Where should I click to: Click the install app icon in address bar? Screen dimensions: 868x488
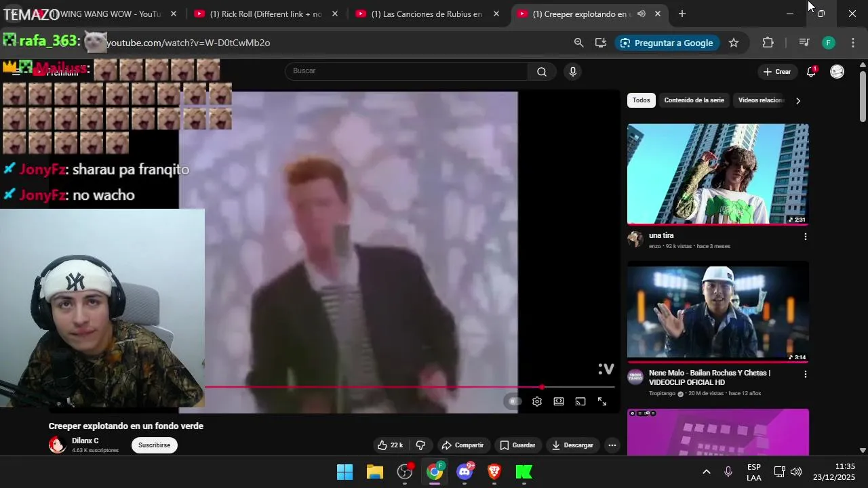[x=601, y=43]
